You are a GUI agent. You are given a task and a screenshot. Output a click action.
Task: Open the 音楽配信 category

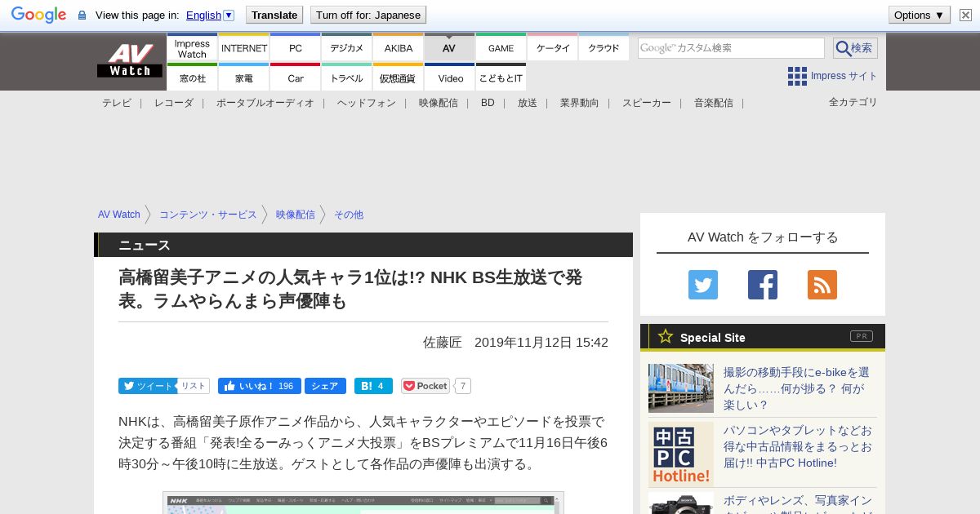point(714,103)
